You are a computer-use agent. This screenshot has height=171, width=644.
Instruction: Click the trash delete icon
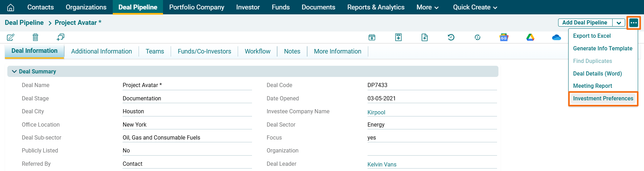[x=35, y=37]
